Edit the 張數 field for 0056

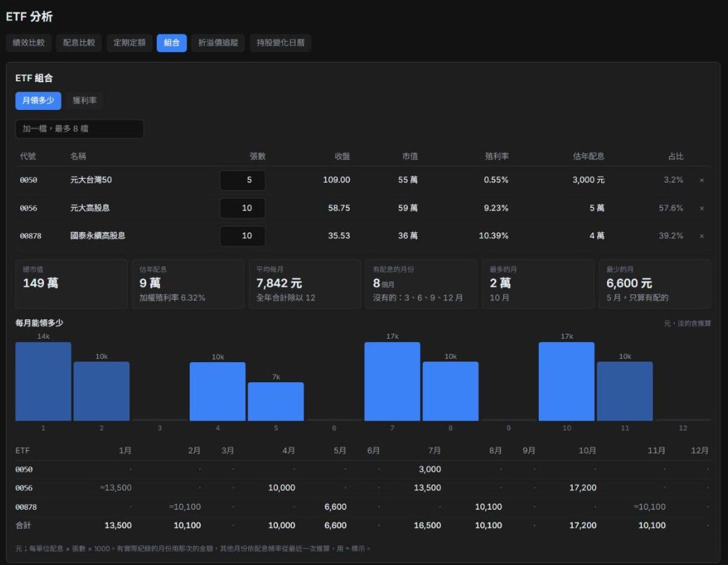pos(243,208)
